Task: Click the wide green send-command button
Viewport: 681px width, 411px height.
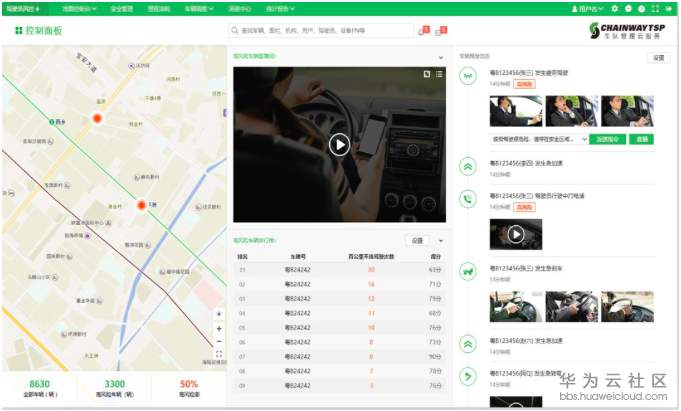Action: 607,139
